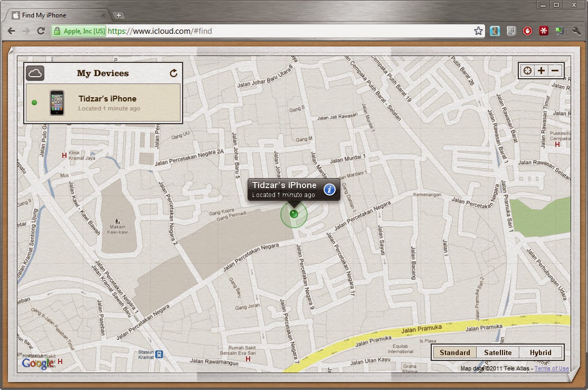Open info for Tidzar's iPhone popup
This screenshot has width=588, height=390.
click(329, 190)
